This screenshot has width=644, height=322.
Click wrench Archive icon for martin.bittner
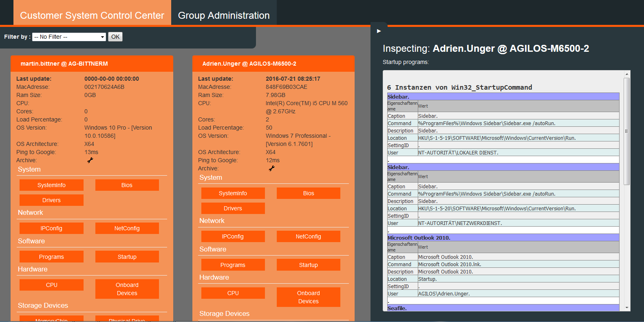90,160
